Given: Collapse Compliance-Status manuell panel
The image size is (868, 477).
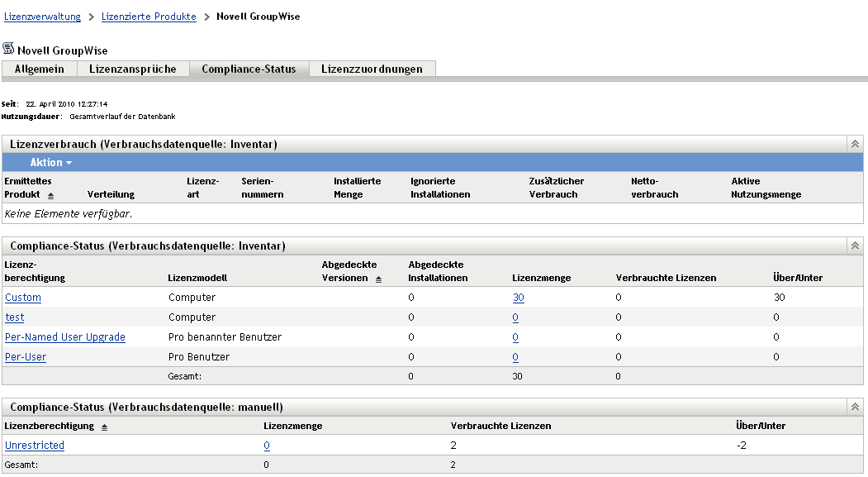Looking at the screenshot, I should pos(856,407).
